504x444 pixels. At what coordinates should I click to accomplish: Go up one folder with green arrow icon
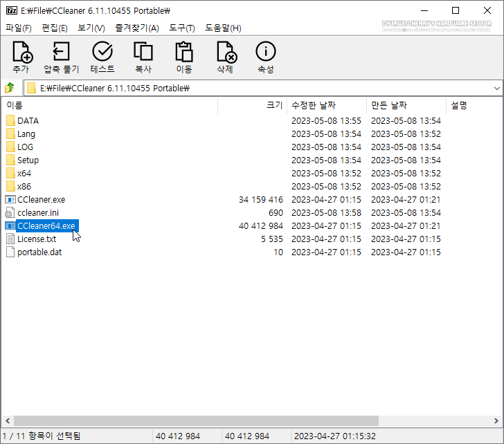(10, 88)
